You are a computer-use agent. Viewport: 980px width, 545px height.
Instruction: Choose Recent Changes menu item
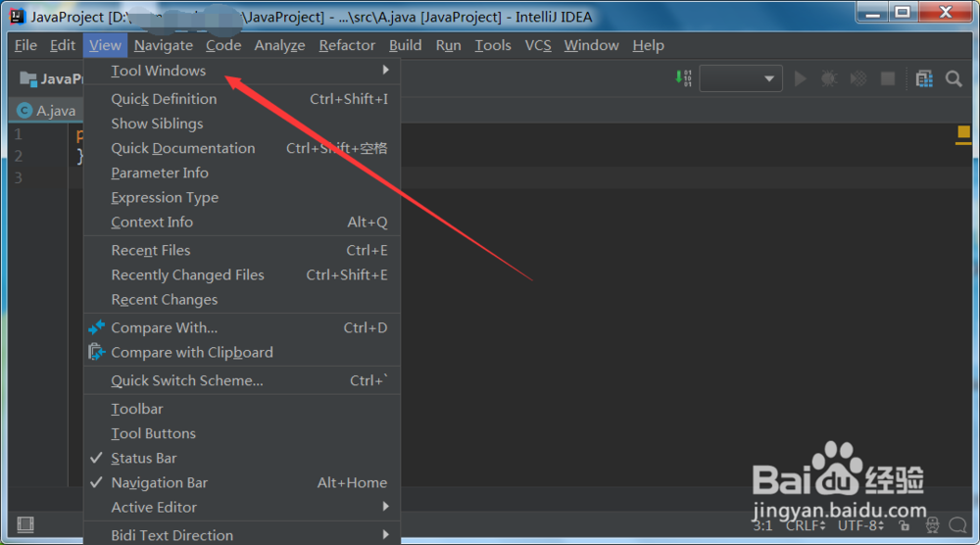pos(242,299)
